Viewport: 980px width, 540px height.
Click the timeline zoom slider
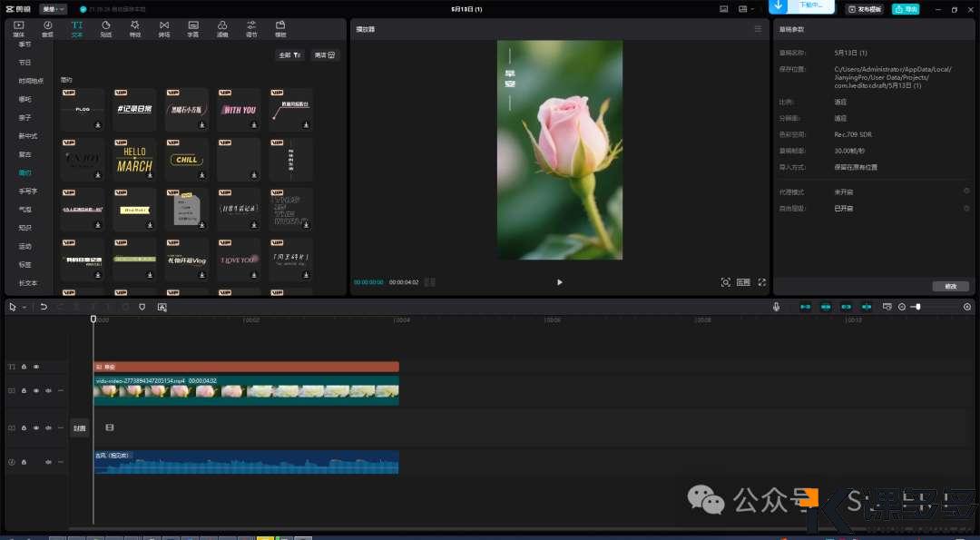[x=918, y=307]
